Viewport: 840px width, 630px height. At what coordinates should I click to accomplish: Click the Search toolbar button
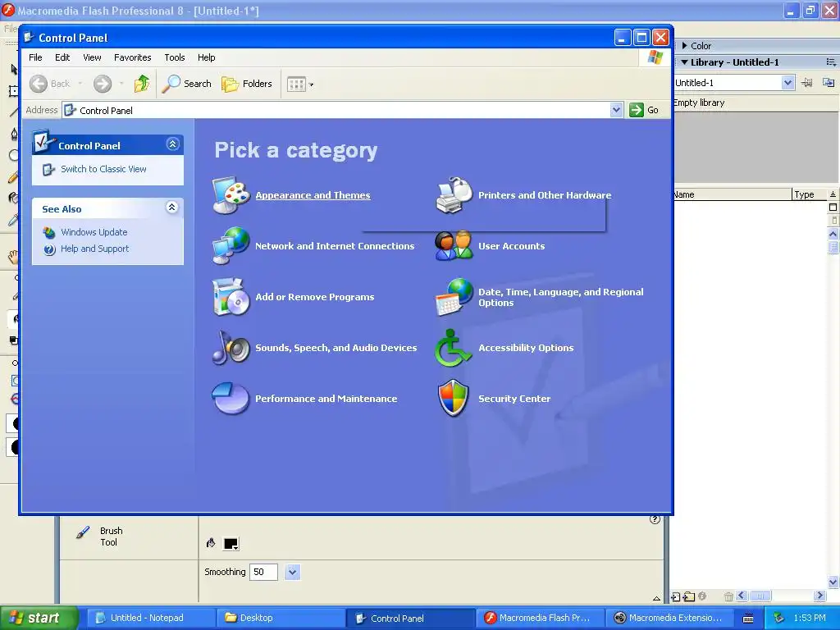point(186,84)
